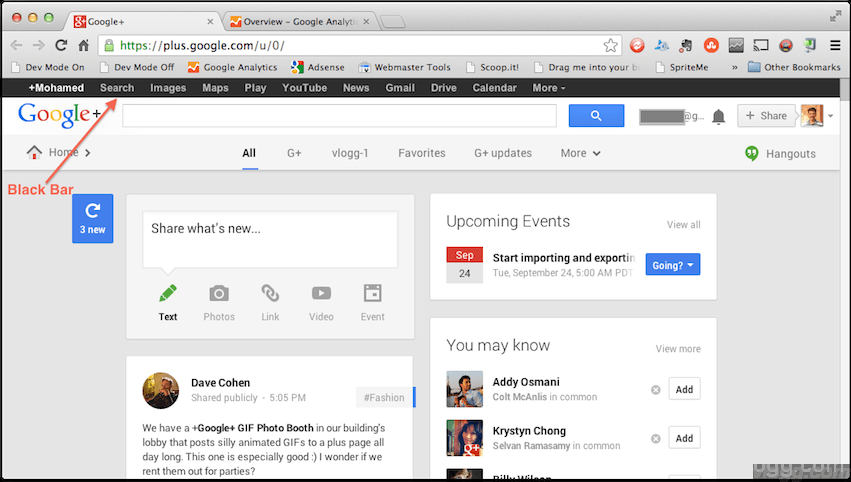851x482 pixels.
Task: Choose Photos camera icon
Action: (x=219, y=294)
